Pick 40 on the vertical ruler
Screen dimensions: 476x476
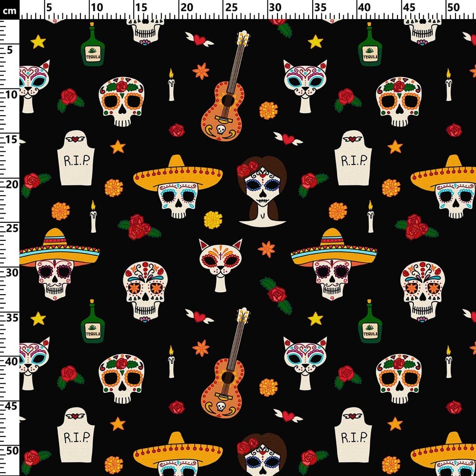click(x=12, y=362)
